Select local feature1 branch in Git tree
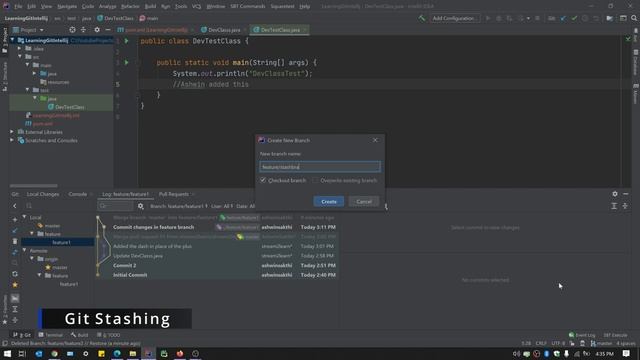640x360 pixels. [61, 242]
